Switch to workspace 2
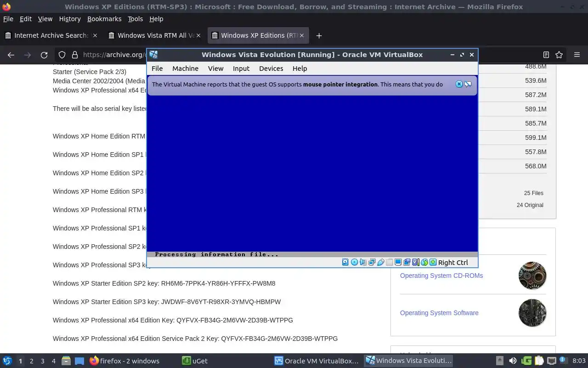Image resolution: width=588 pixels, height=368 pixels. pyautogui.click(x=31, y=361)
